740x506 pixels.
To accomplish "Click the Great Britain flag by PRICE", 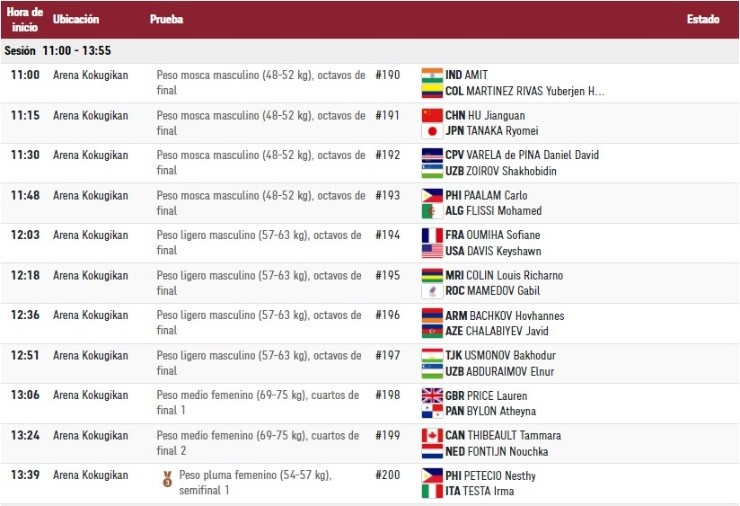I will point(432,396).
